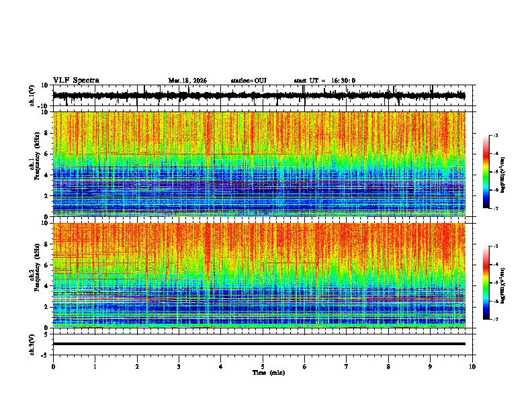Click the '8' kHz tick on ch.1 spectrogram
532x411 pixels.
[x=47, y=133]
